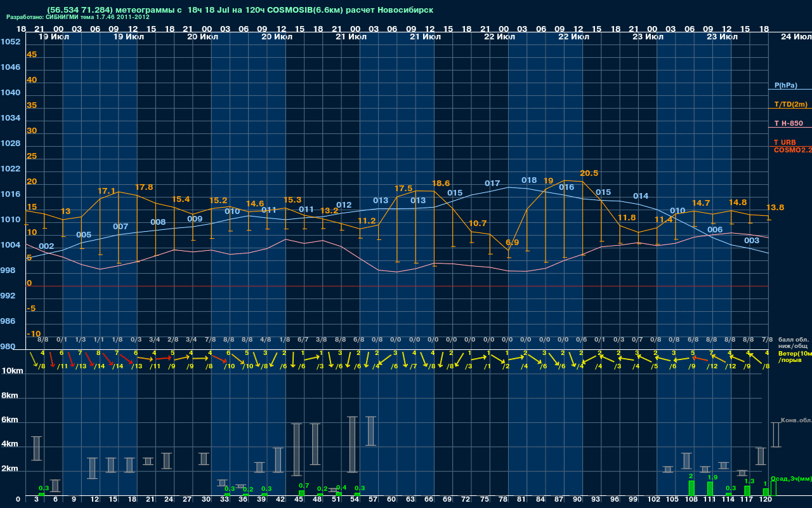This screenshot has height=508, width=812.
Task: Click the 0/6 cloud amount value
Action: 581,340
